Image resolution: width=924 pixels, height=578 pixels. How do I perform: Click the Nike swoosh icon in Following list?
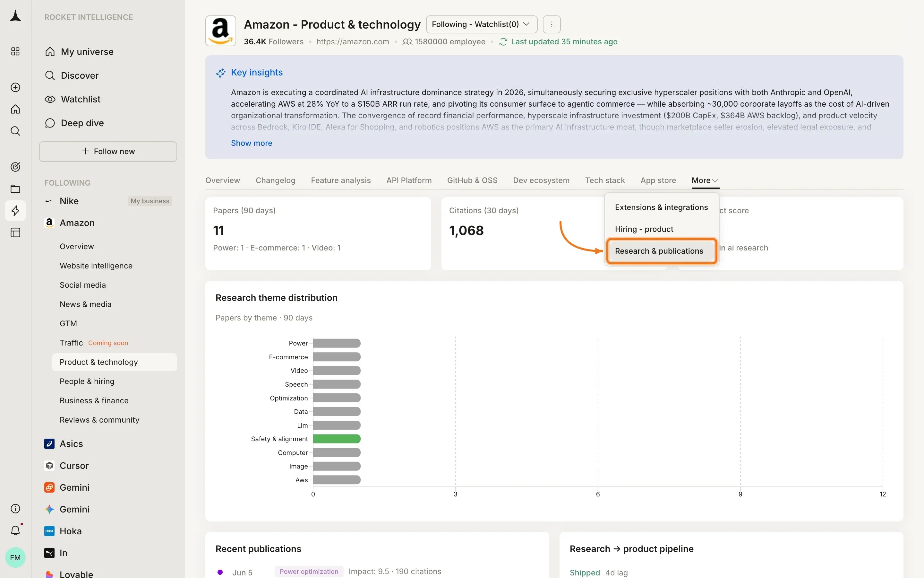(49, 201)
